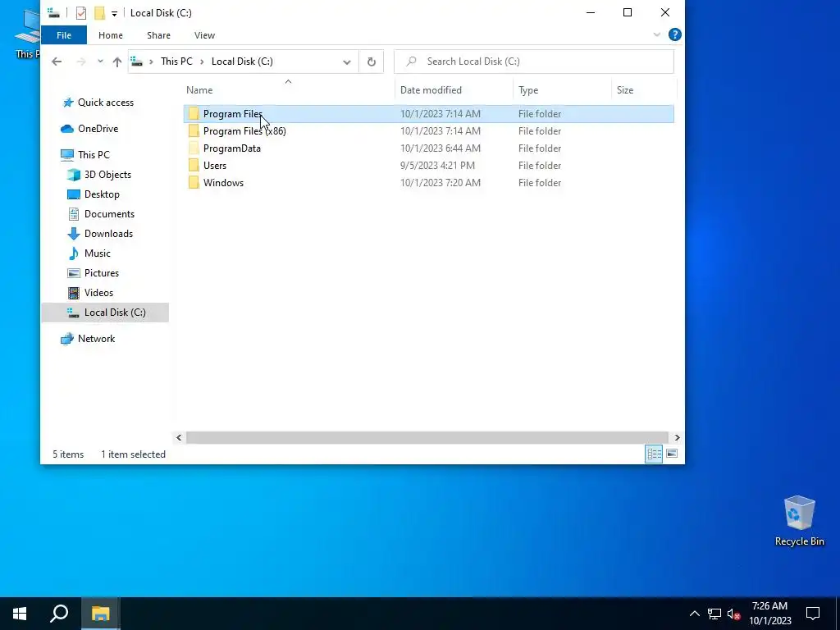Go up one level with up arrow

[116, 62]
